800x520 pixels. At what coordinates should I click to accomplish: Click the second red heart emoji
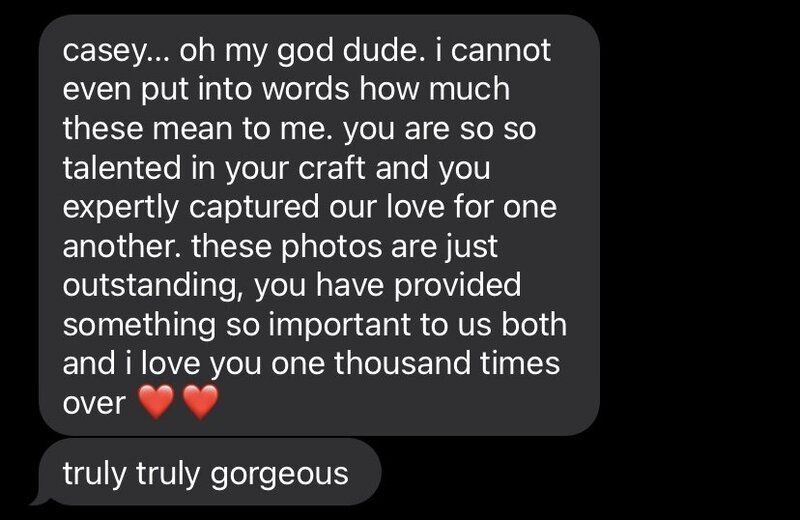click(201, 402)
